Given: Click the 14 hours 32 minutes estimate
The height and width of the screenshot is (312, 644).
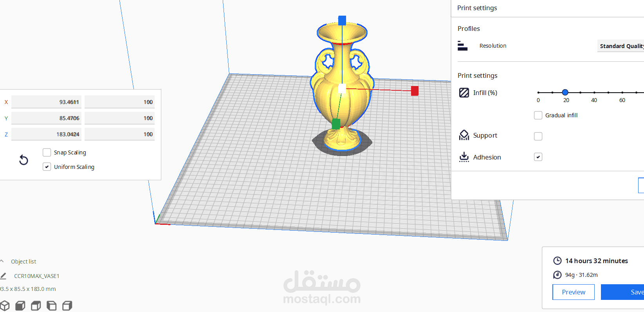Looking at the screenshot, I should pyautogui.click(x=596, y=261).
